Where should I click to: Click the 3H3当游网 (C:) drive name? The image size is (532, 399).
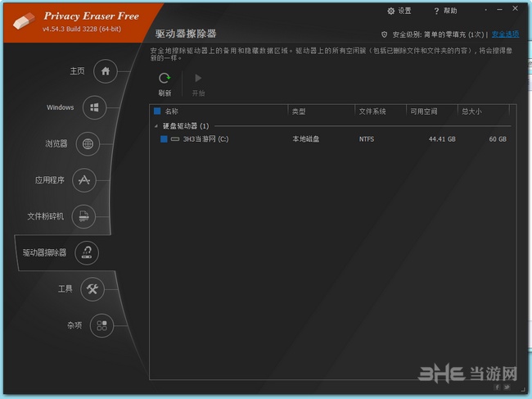[x=206, y=139]
